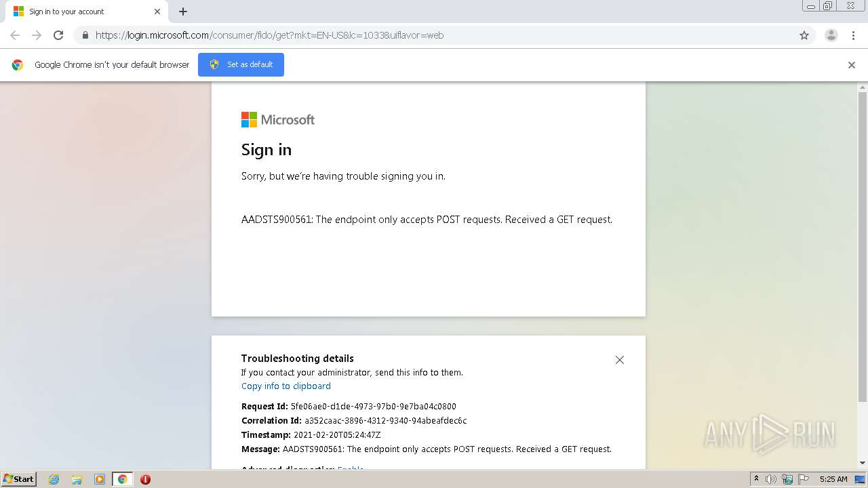Click the address bar URL
868x488 pixels.
click(x=269, y=35)
